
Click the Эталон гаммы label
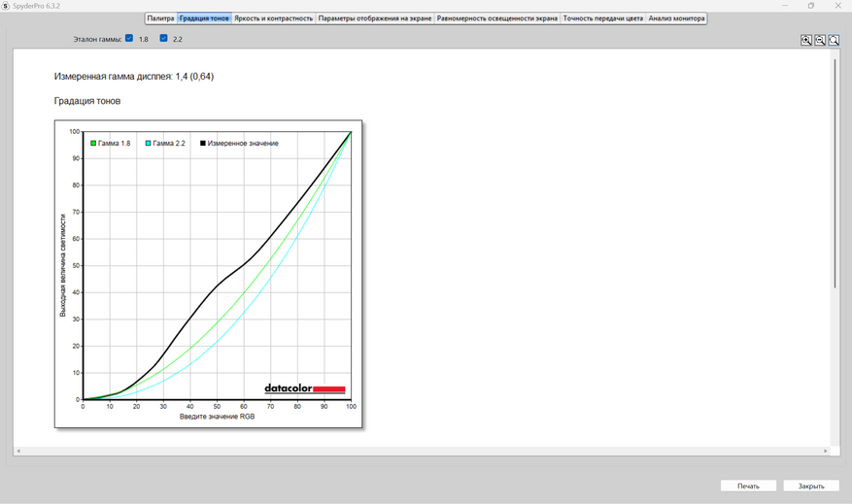tap(97, 39)
